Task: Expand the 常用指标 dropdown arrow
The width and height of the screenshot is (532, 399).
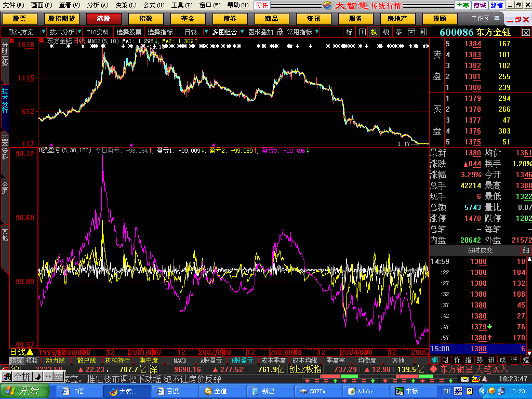Action: [317, 32]
